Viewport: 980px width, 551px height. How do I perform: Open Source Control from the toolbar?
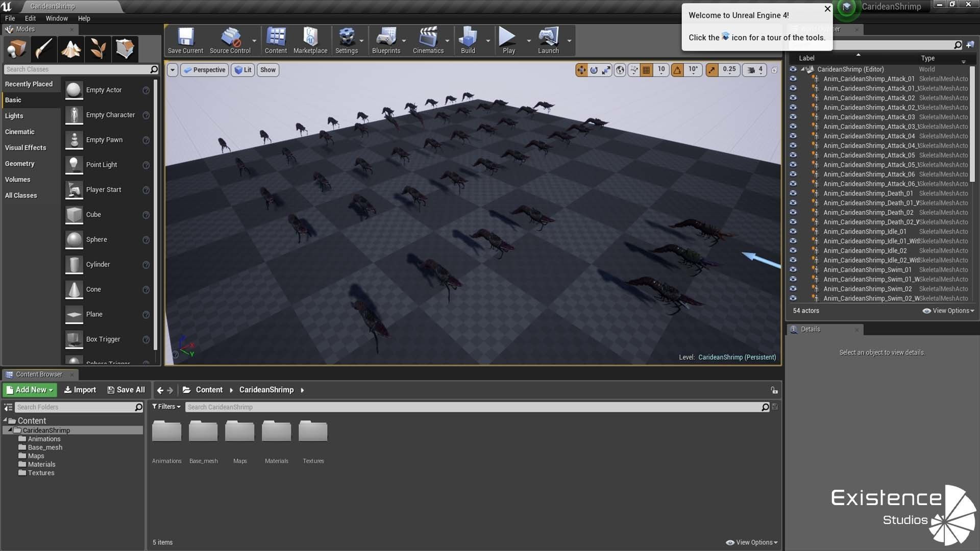[x=230, y=40]
